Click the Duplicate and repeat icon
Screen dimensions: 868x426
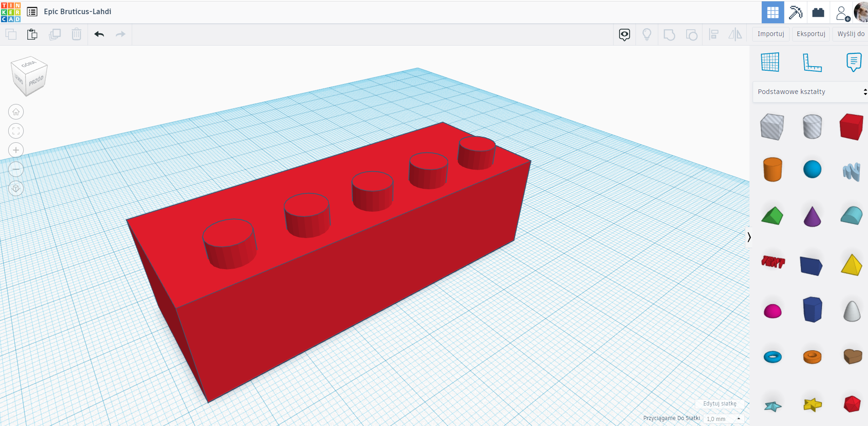coord(55,34)
